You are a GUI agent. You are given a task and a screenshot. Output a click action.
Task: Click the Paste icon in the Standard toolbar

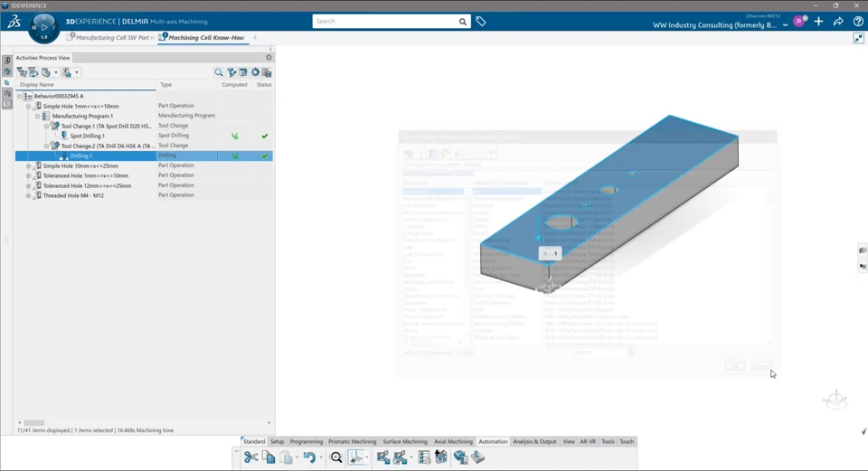[x=286, y=457]
